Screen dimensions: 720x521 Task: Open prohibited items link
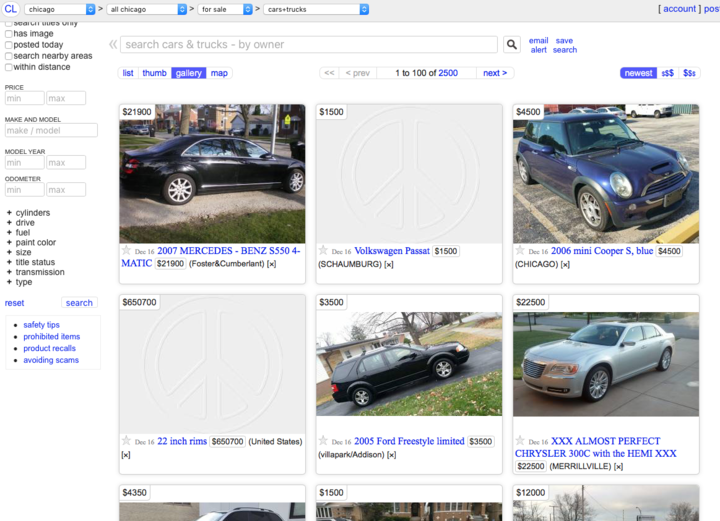pos(51,336)
